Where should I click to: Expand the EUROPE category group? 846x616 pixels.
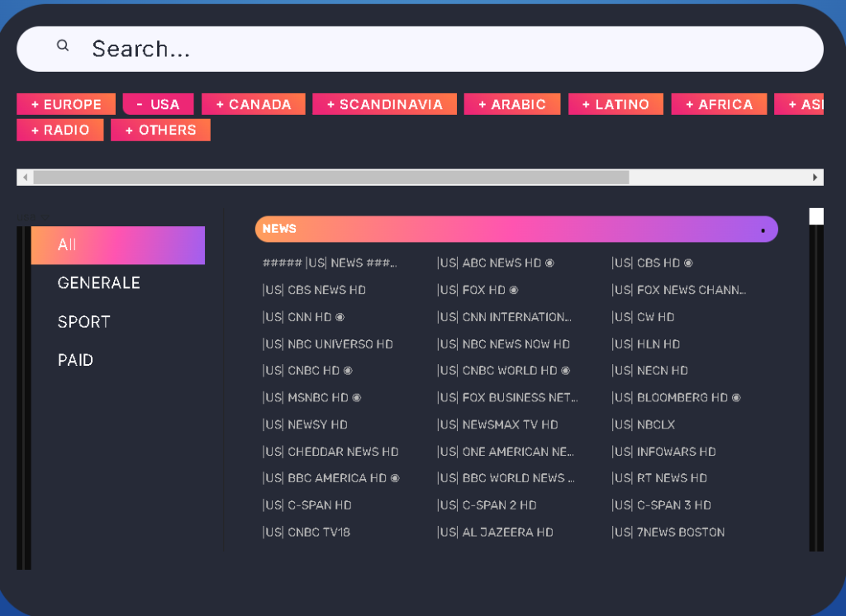[66, 104]
